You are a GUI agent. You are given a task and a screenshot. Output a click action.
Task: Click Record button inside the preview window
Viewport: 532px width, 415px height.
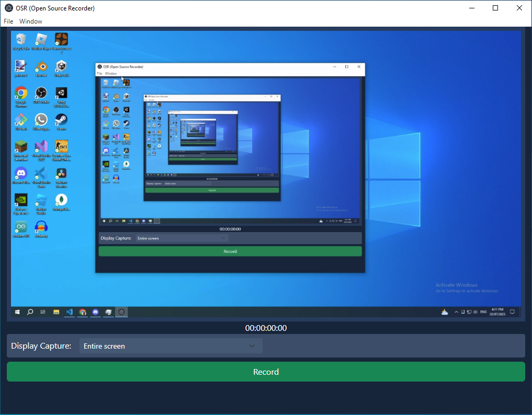tap(230, 251)
